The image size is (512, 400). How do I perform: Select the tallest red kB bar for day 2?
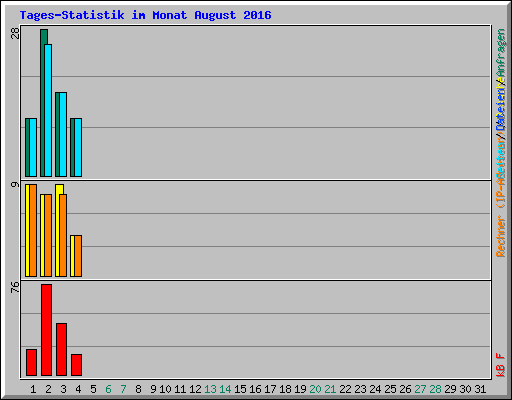(46, 330)
